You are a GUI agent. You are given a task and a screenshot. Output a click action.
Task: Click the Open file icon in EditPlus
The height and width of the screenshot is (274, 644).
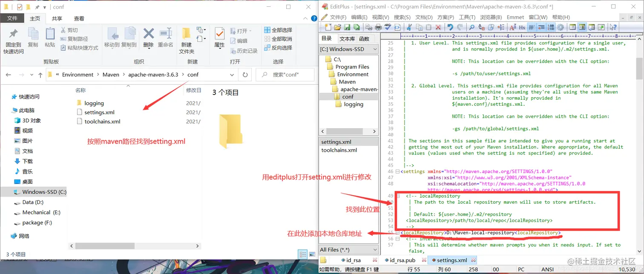coord(337,27)
